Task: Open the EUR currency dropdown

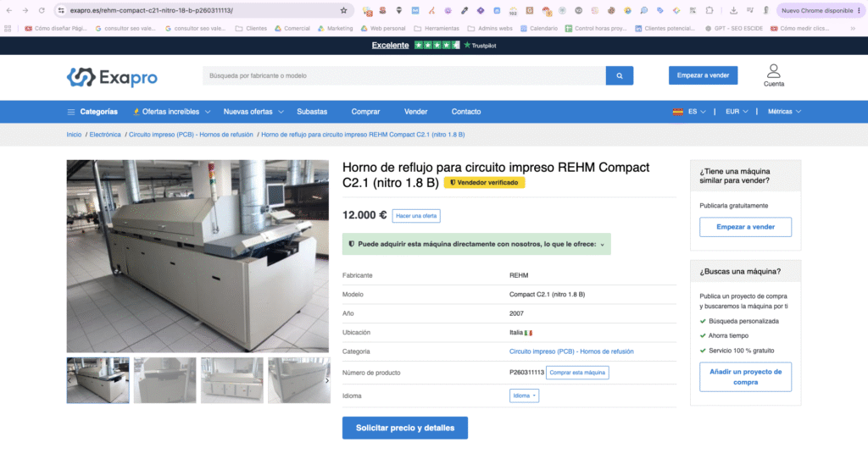Action: 737,112
